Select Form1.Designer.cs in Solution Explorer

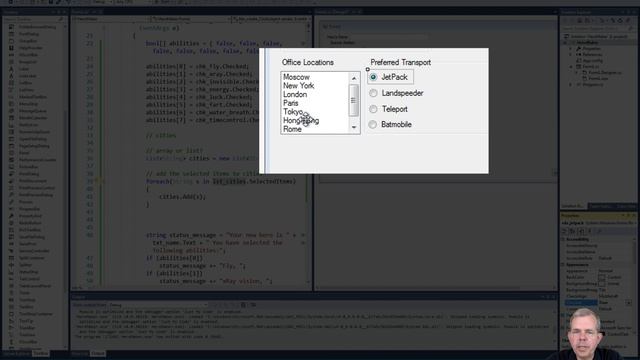tap(605, 73)
